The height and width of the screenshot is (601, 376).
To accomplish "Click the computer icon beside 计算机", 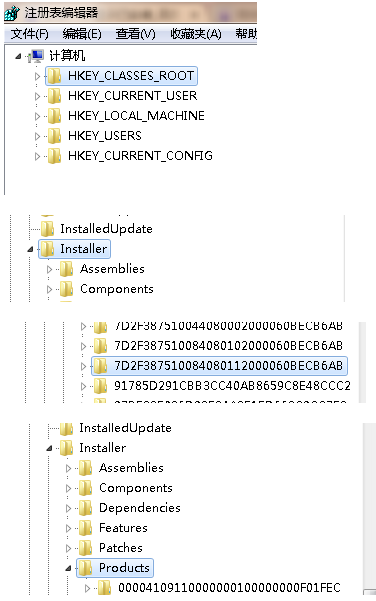I will point(37,56).
